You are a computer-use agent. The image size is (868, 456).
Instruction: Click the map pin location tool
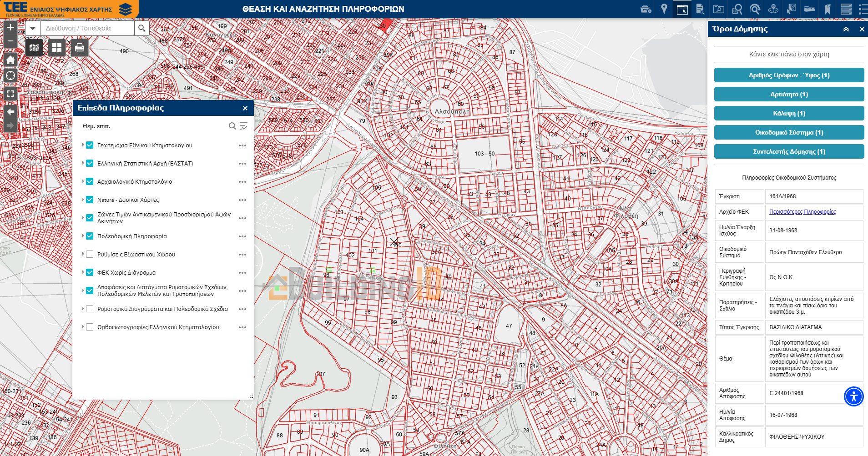(664, 9)
